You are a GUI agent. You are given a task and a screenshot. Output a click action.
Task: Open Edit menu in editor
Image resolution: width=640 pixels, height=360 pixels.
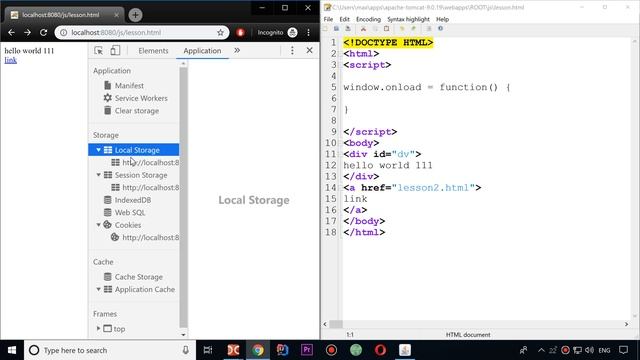click(344, 19)
